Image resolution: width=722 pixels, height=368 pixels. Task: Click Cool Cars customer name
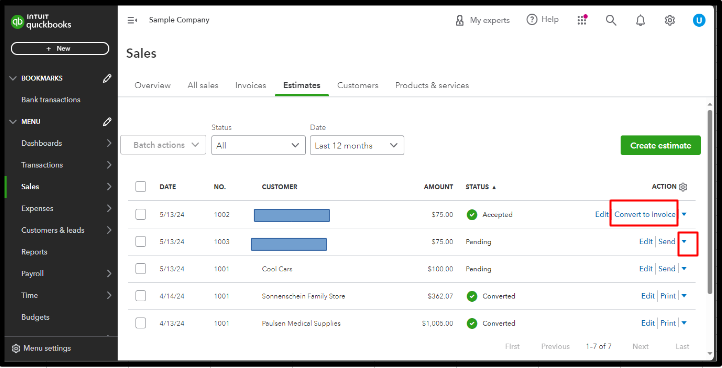(277, 269)
